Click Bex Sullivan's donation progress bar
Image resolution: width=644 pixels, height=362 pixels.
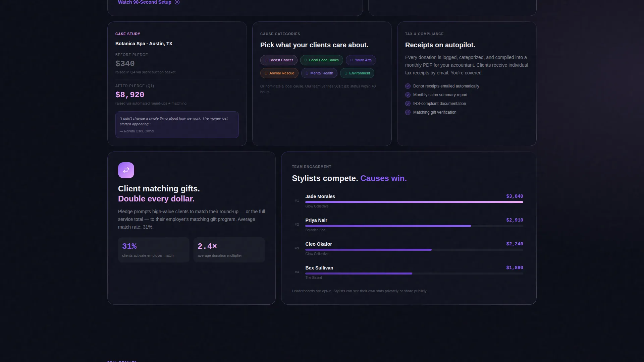(414, 274)
